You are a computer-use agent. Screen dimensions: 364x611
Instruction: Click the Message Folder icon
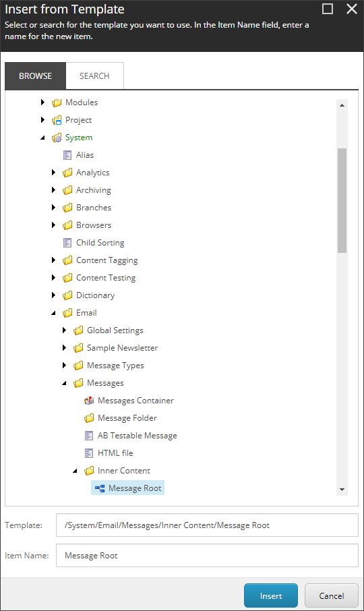(89, 418)
